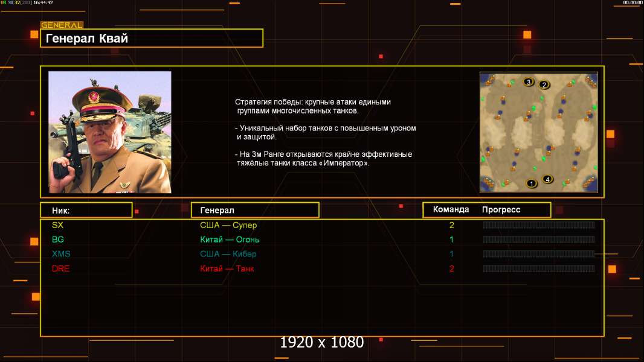
Task: Click start position marker 1 on minimap
Action: 531,183
